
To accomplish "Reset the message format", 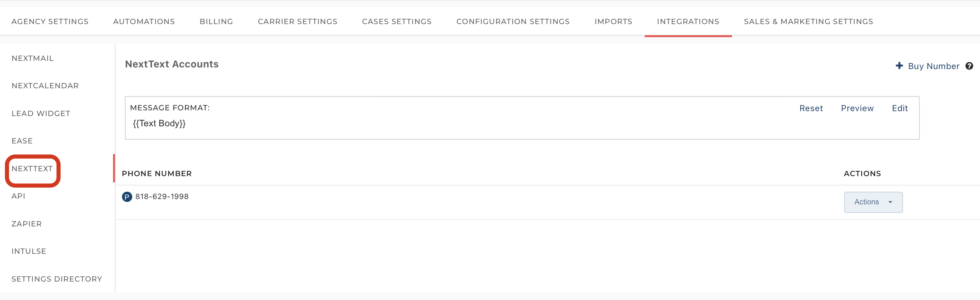I will (x=811, y=108).
